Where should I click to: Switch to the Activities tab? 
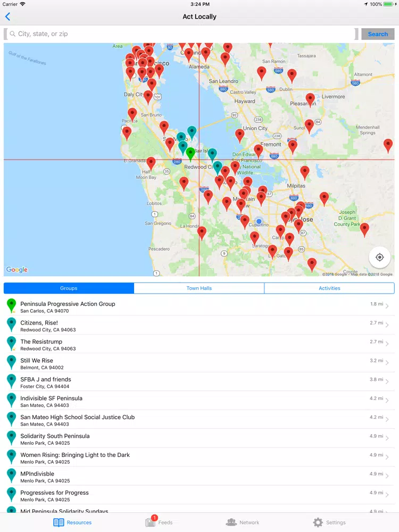[x=329, y=288]
